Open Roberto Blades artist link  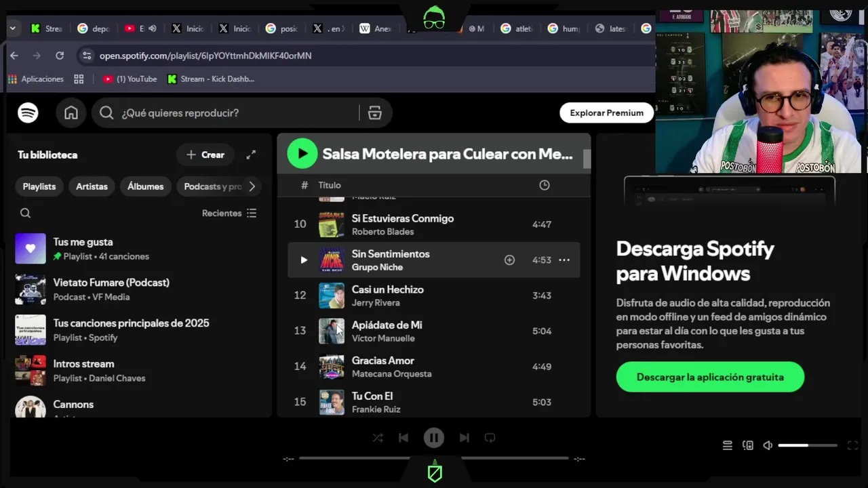tap(382, 232)
